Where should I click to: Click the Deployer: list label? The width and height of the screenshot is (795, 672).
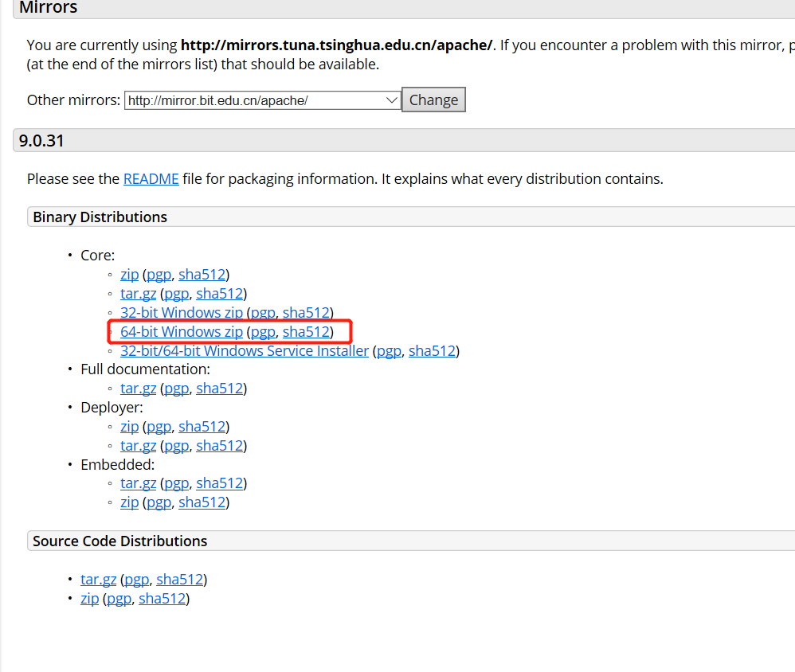point(112,408)
